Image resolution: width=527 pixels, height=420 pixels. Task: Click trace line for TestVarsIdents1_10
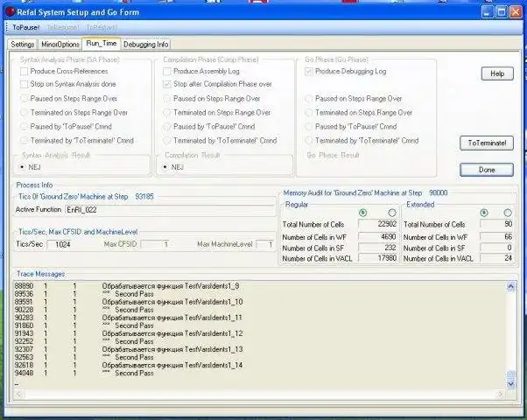[x=129, y=302]
